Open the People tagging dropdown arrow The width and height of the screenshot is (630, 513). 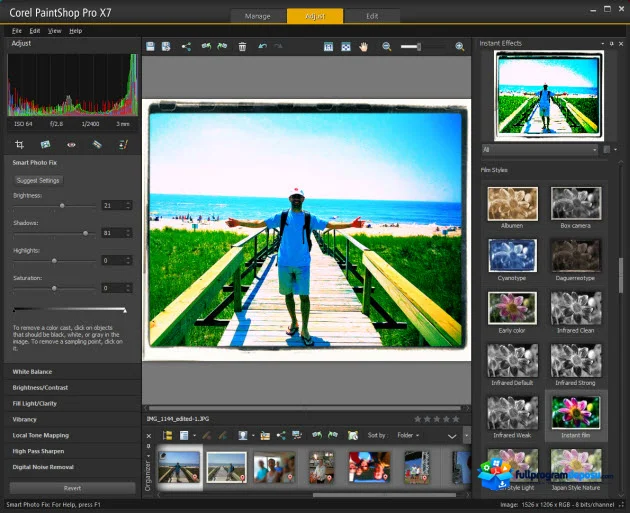click(253, 435)
